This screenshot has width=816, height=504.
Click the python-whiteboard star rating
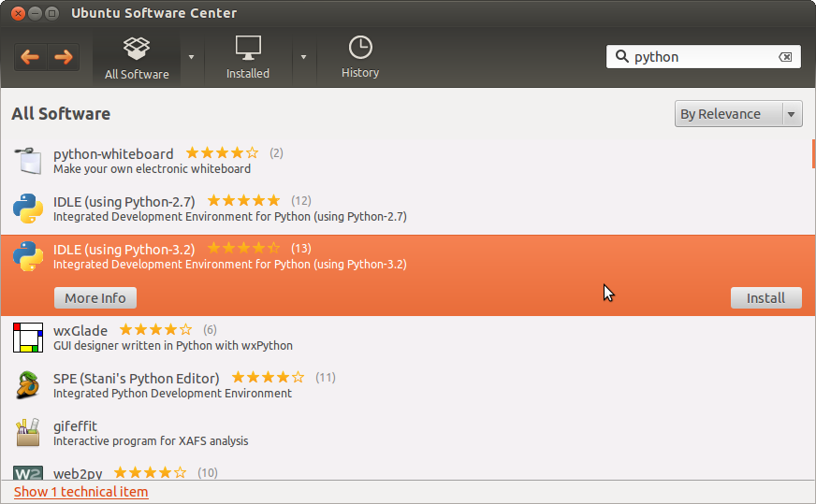tap(222, 153)
